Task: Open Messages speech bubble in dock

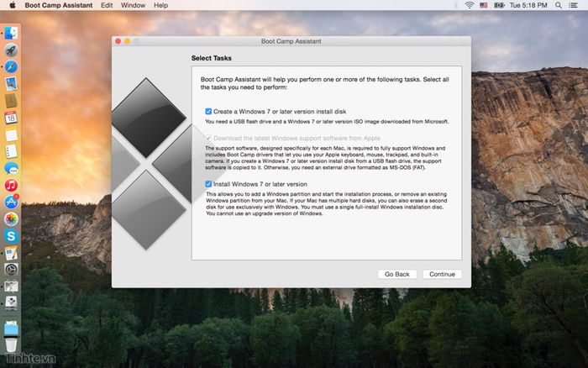Action: pyautogui.click(x=11, y=168)
